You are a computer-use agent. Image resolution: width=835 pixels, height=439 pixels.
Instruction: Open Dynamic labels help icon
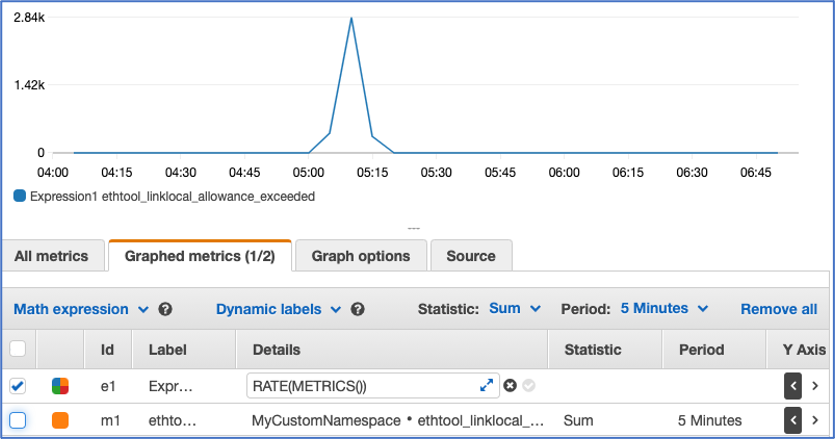tap(358, 310)
